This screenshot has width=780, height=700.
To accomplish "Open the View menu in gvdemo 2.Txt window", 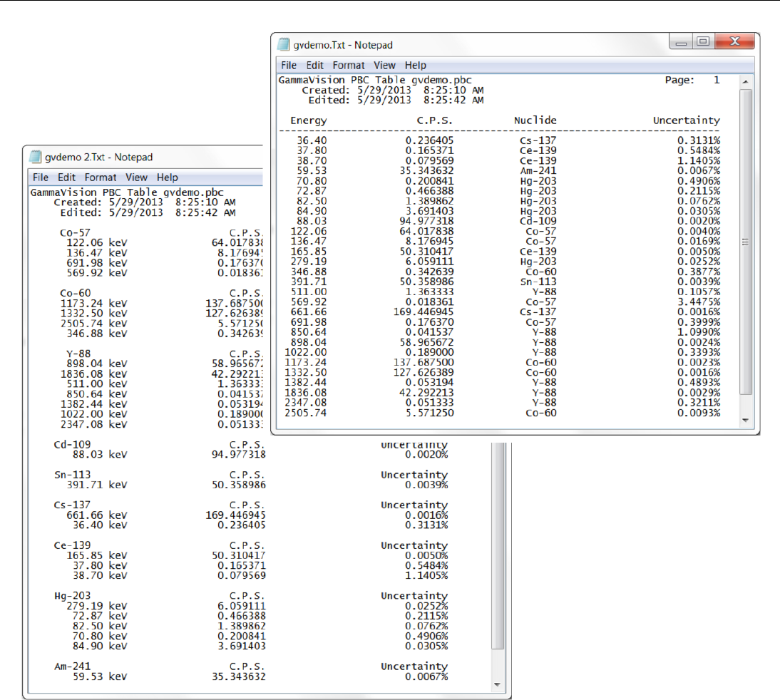I will point(136,177).
